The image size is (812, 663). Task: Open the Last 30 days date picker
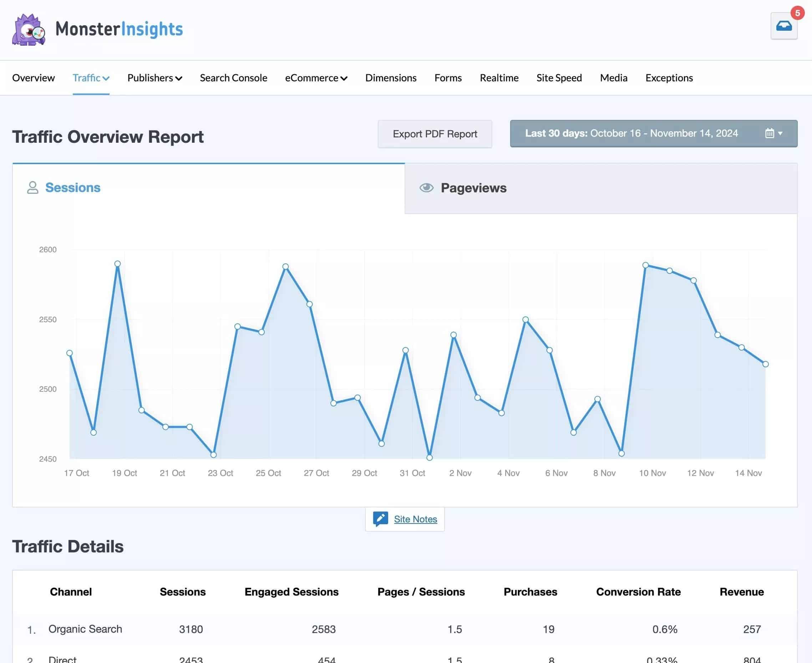[631, 133]
